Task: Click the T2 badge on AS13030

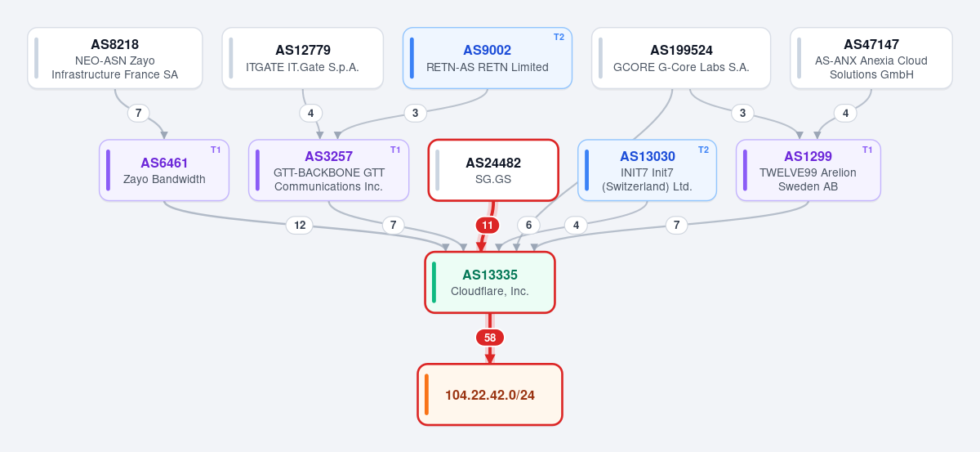Action: tap(704, 150)
